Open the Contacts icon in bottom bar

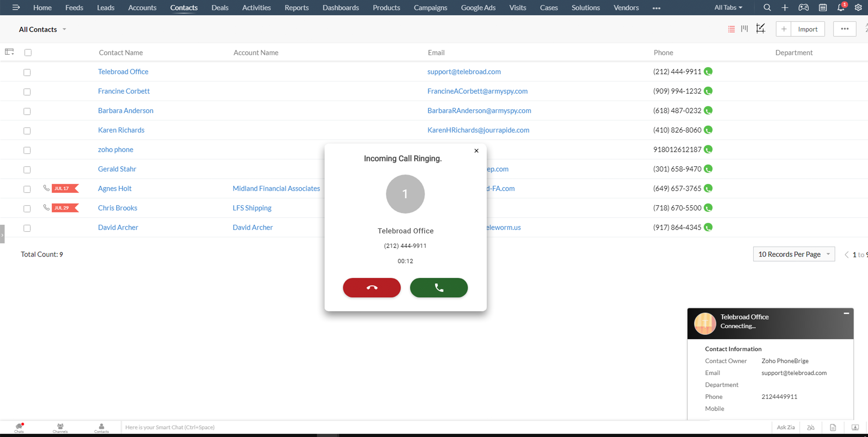pos(102,428)
